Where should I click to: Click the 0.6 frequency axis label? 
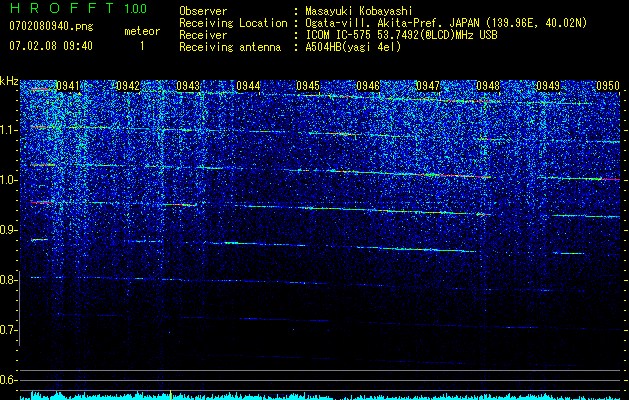pyautogui.click(x=9, y=380)
